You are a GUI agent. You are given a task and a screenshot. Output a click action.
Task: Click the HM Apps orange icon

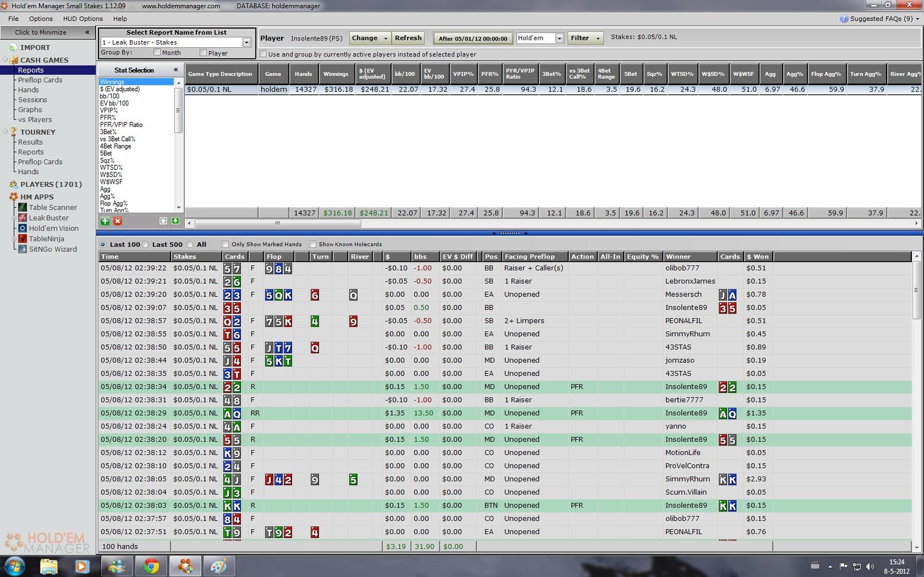(x=14, y=197)
